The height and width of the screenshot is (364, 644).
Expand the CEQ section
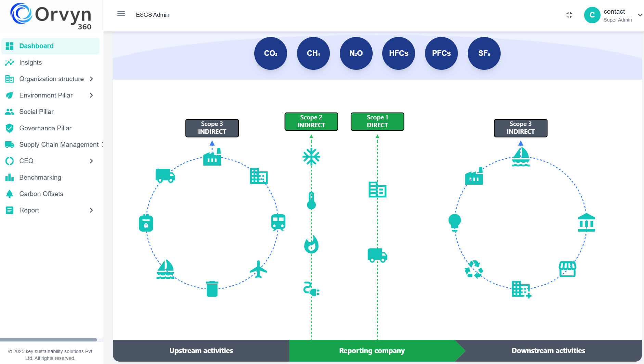tap(91, 161)
